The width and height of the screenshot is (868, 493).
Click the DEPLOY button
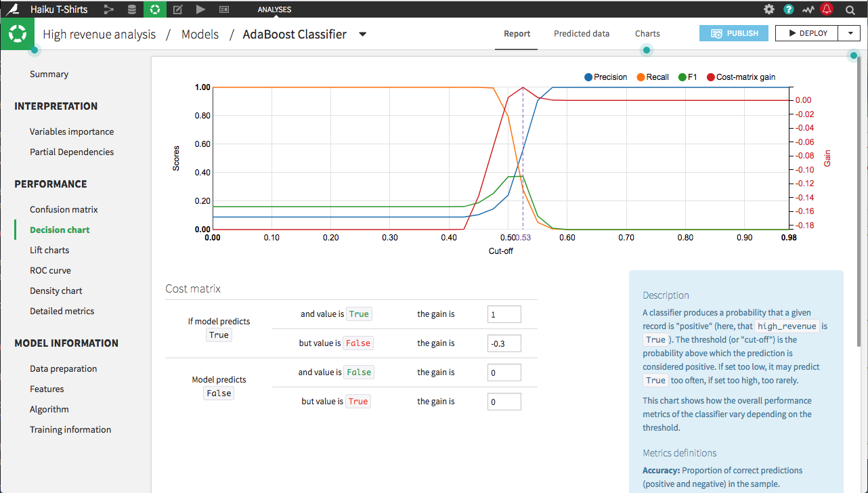806,33
